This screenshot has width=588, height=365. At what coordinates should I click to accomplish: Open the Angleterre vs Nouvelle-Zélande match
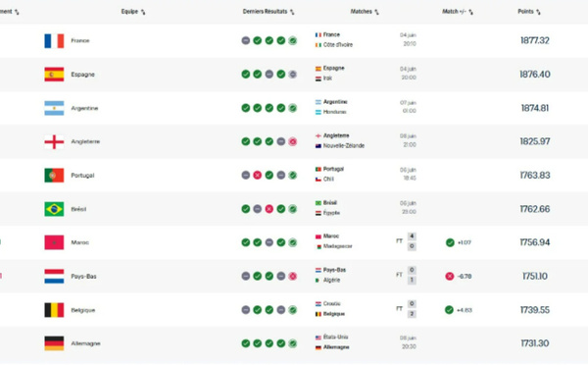click(366, 141)
